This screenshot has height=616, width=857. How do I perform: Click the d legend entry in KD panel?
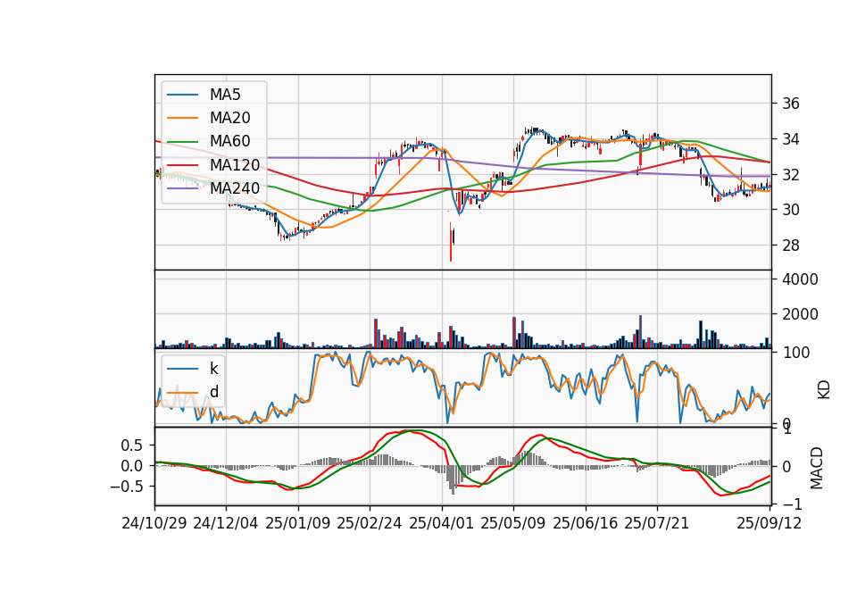pos(214,392)
